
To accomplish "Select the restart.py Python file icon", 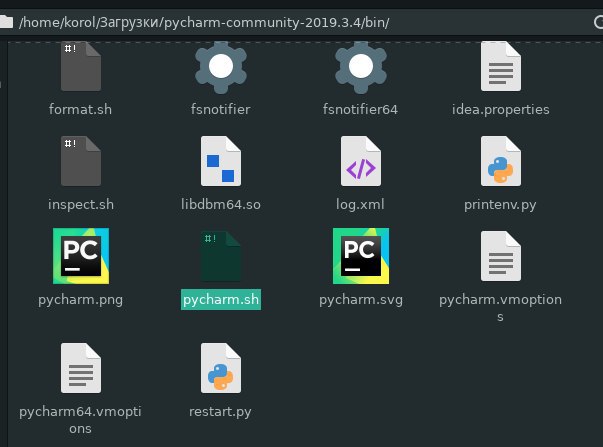I will pos(221,368).
